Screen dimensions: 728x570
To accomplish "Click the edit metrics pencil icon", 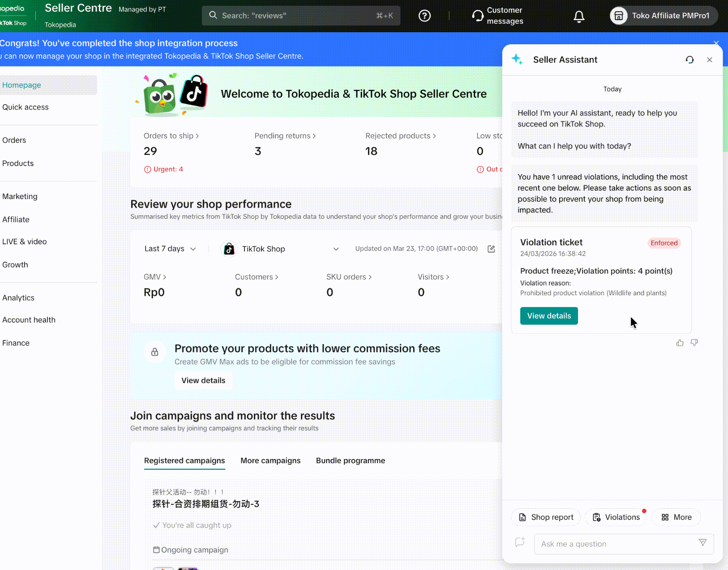I will 491,249.
